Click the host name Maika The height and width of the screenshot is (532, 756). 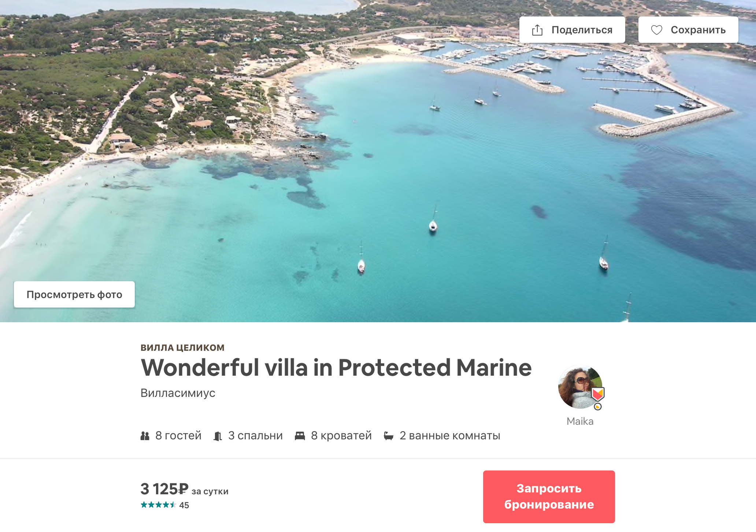(580, 421)
